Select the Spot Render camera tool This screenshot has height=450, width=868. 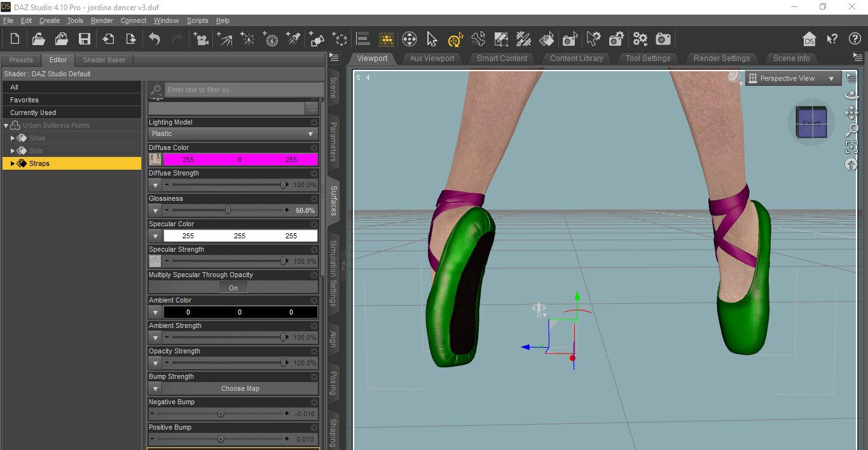(x=570, y=39)
